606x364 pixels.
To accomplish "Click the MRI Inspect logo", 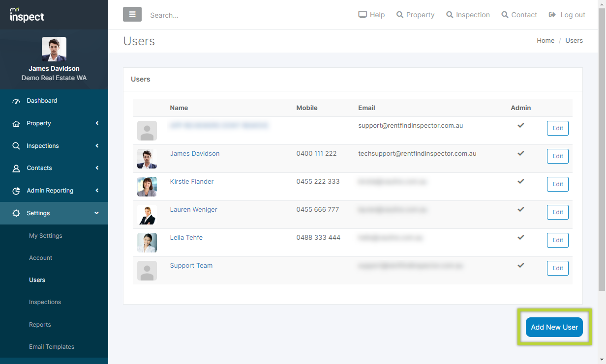I will click(27, 15).
